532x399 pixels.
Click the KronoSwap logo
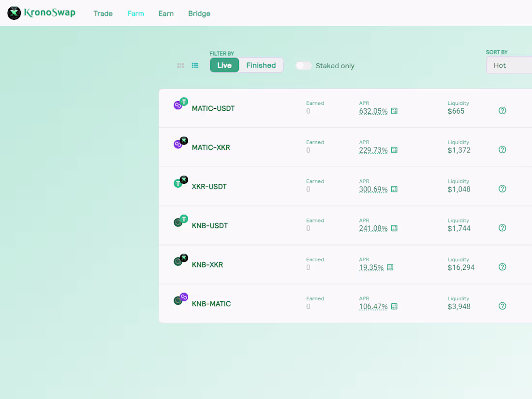(42, 13)
